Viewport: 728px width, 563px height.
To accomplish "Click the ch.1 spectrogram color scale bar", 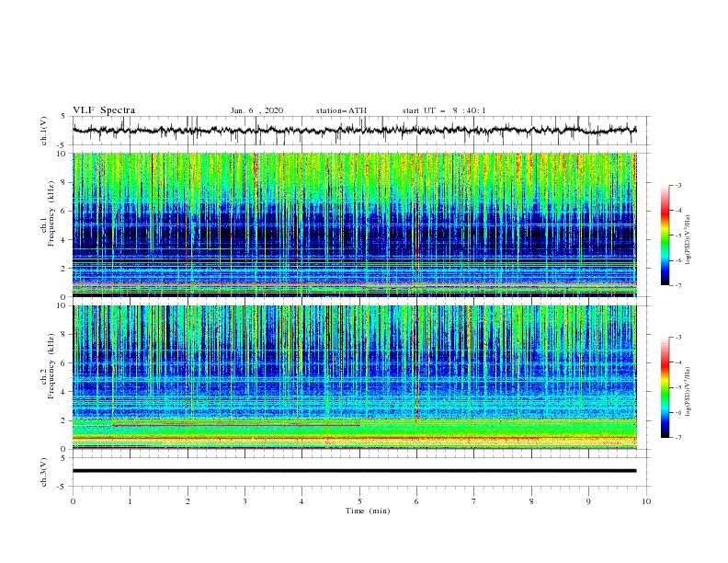I will (665, 236).
